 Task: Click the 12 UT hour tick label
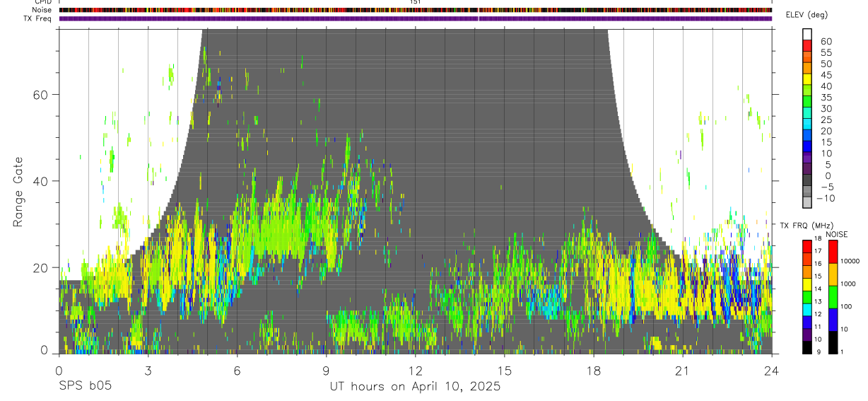tap(415, 371)
